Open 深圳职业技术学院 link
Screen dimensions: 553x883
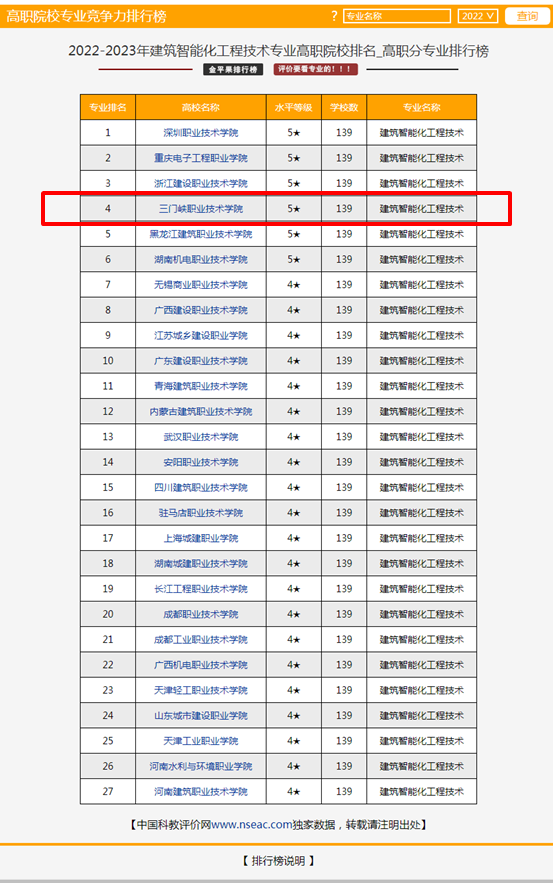pos(200,133)
